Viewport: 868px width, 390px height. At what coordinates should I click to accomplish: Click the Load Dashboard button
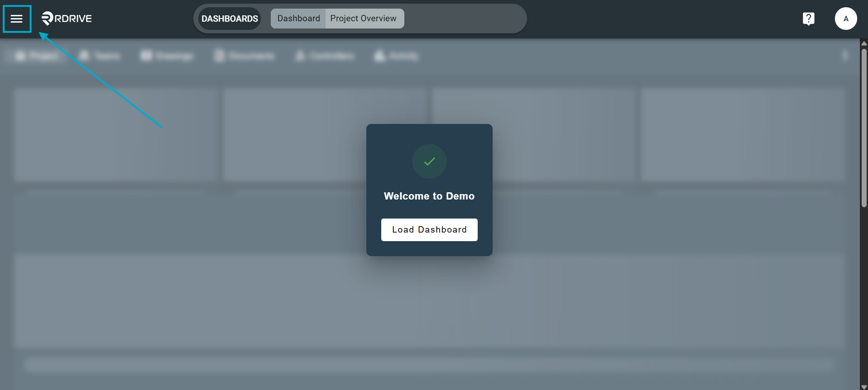click(429, 230)
